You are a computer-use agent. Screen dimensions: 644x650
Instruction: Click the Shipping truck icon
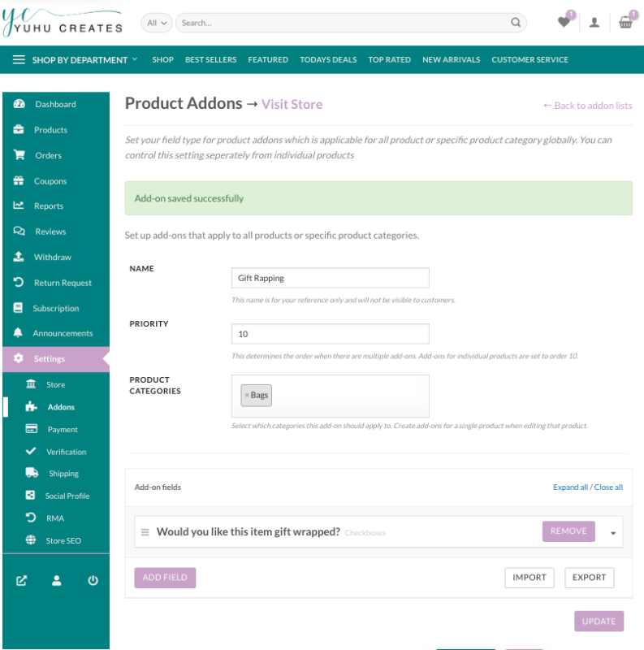point(32,473)
